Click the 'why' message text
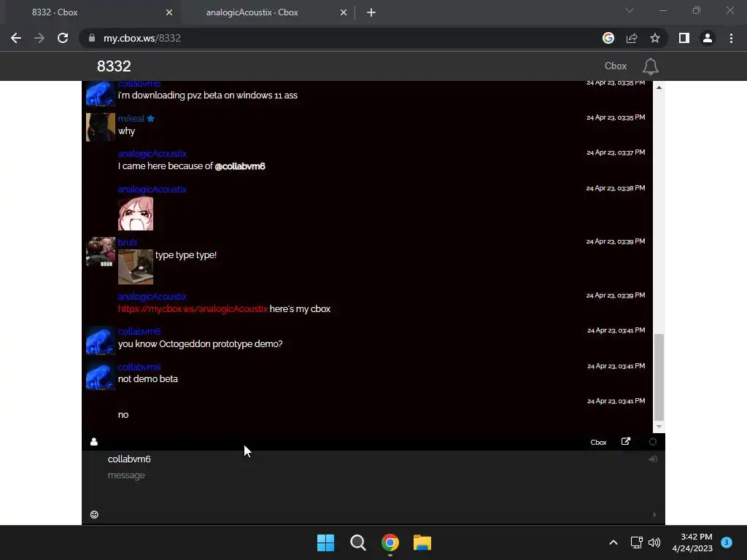The image size is (747, 560). point(126,131)
